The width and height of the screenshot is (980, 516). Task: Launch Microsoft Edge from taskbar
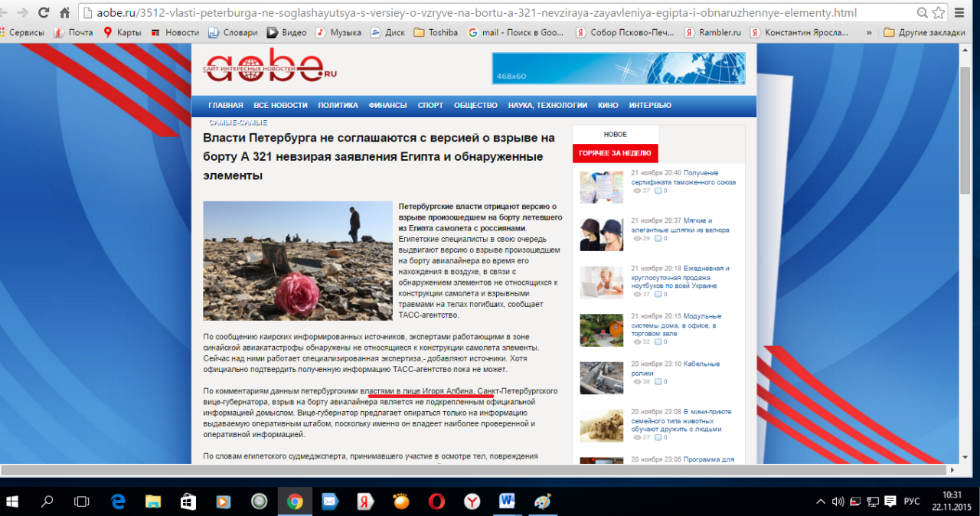click(x=118, y=501)
